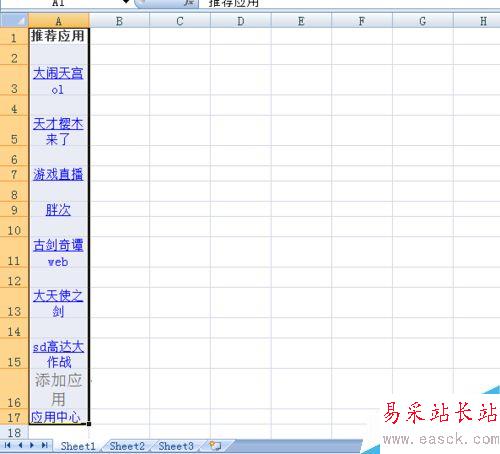Open the 天才樱木来了 hyperlink
The image size is (500, 454).
tap(58, 132)
